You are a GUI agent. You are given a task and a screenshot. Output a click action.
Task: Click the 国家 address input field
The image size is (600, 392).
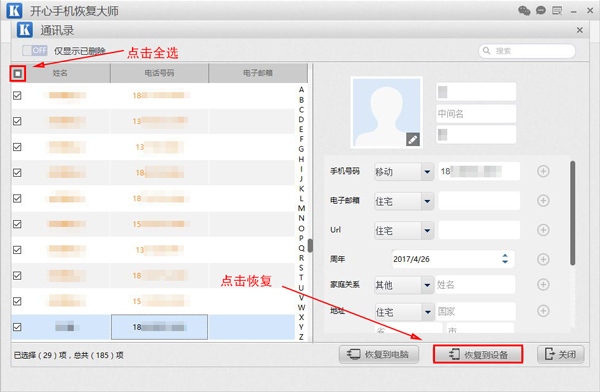click(x=475, y=312)
